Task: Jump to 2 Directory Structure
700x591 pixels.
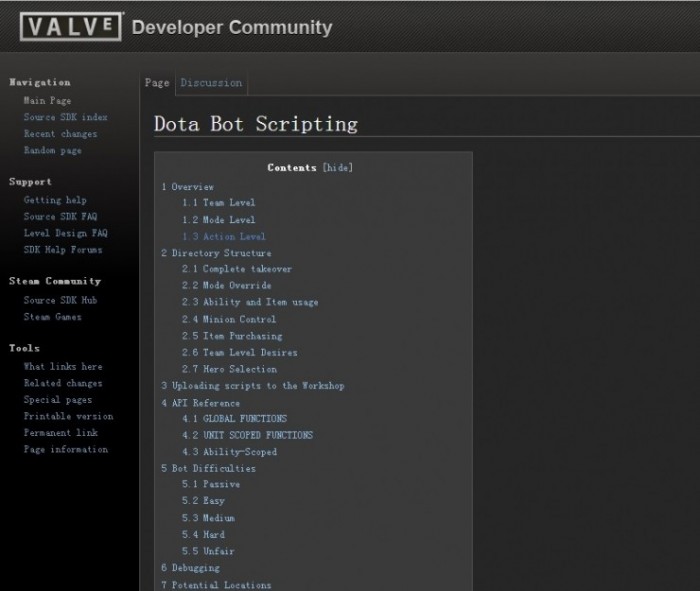Action: click(216, 253)
